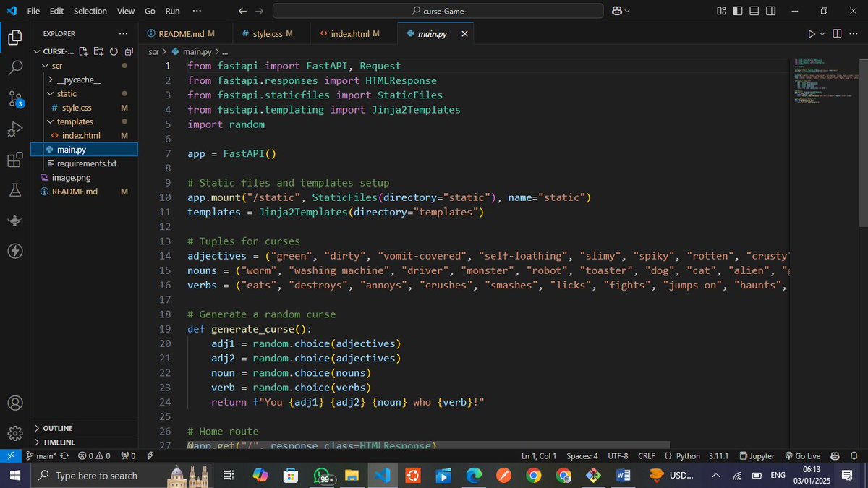This screenshot has width=868, height=488.
Task: Open Source Control view with 3 changes
Action: tap(14, 98)
